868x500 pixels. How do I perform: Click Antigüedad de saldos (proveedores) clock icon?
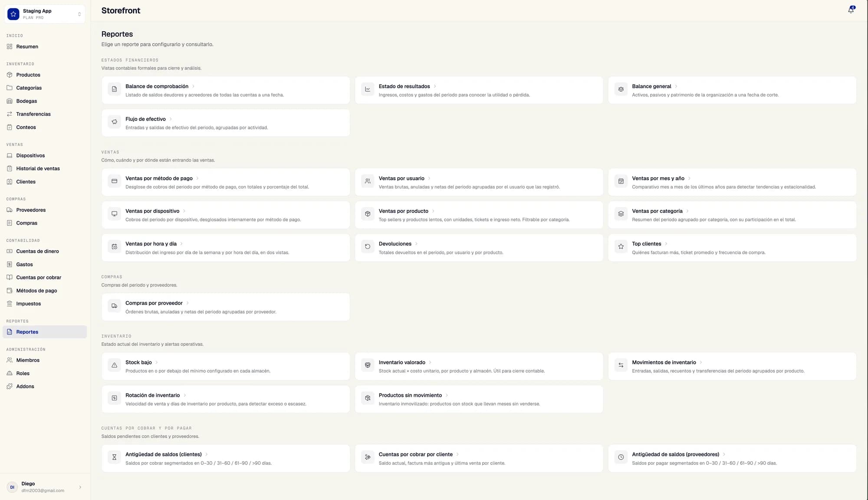tap(621, 457)
